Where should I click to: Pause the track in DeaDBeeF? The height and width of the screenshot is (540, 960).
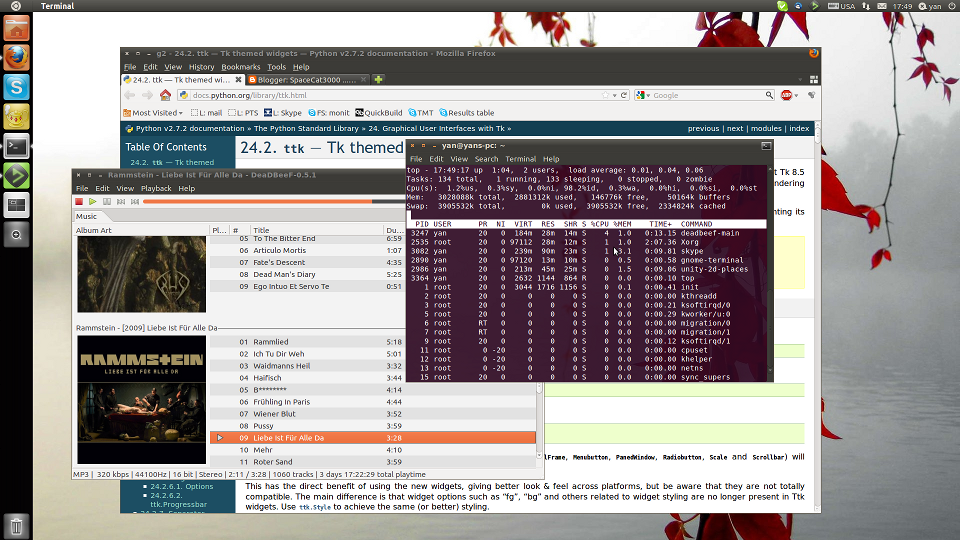point(107,201)
